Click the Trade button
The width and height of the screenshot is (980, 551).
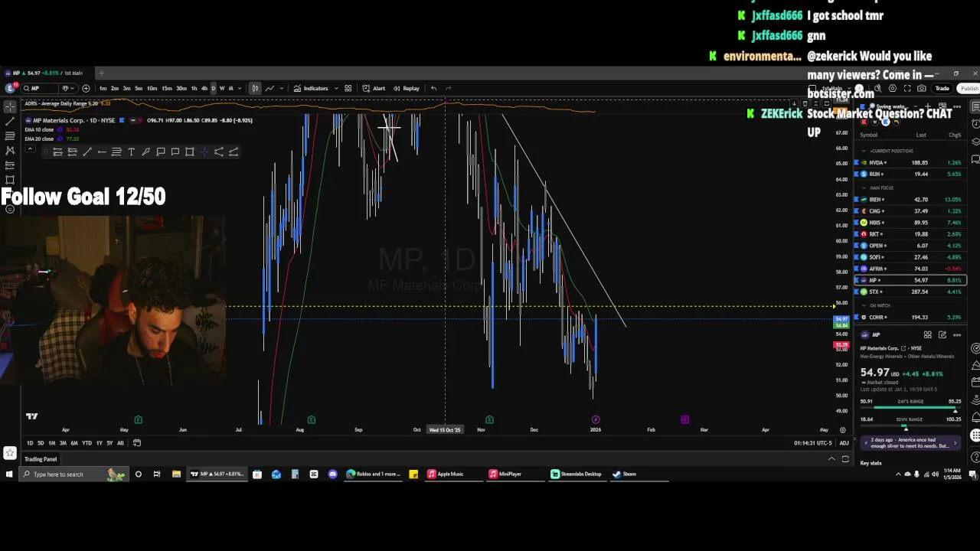tap(942, 88)
